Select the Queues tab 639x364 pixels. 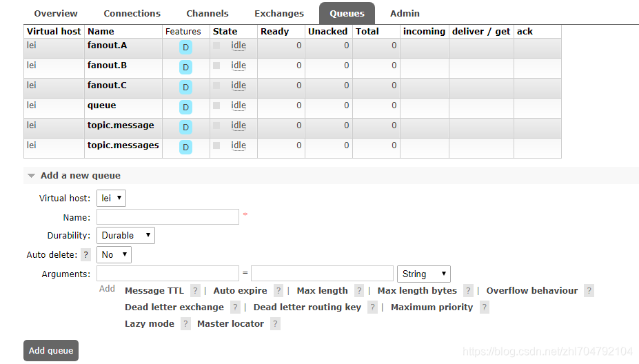tap(347, 14)
